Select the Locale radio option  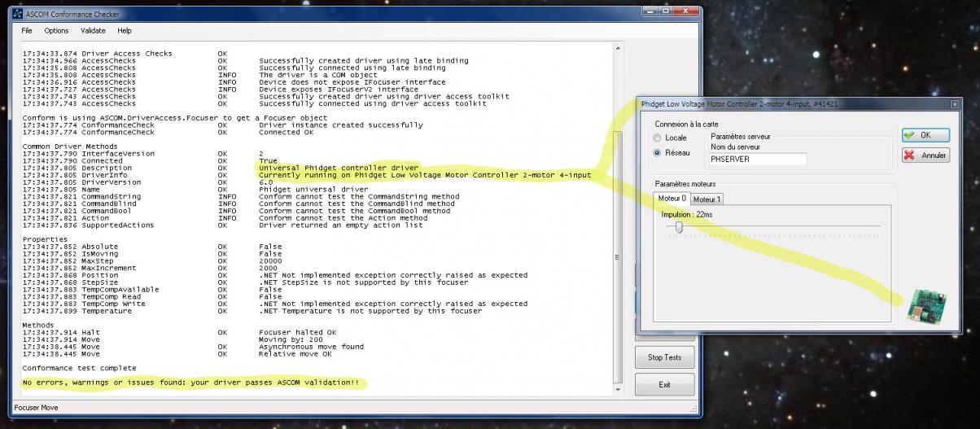[670, 138]
